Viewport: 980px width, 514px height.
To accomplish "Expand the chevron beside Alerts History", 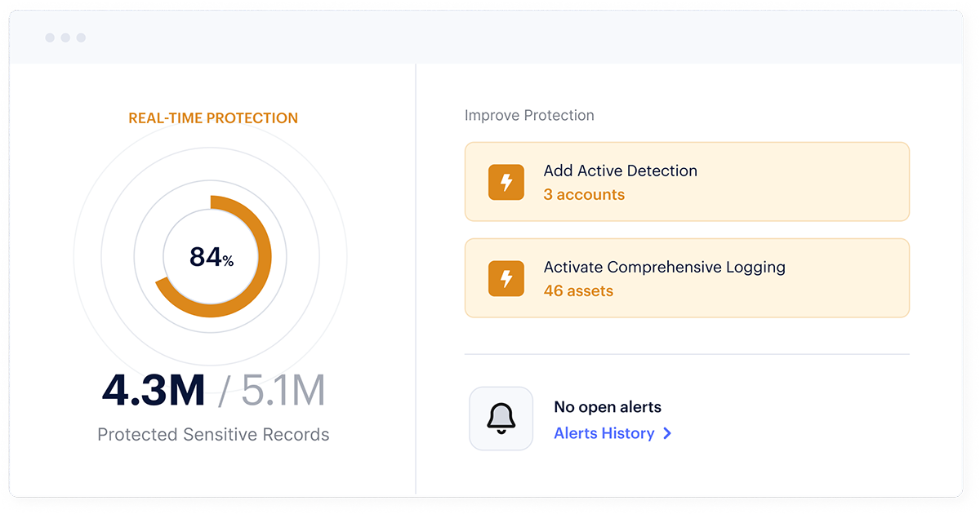I will 667,433.
